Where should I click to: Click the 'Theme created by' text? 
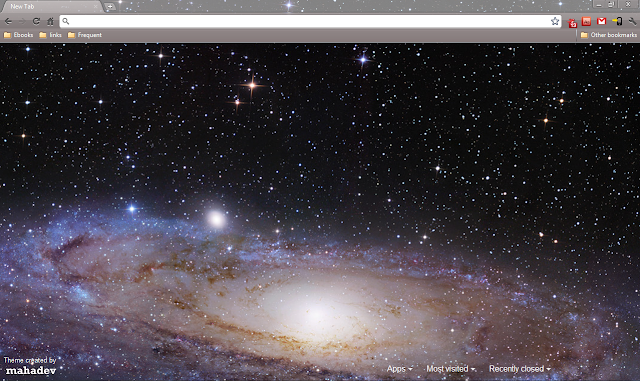[x=30, y=360]
